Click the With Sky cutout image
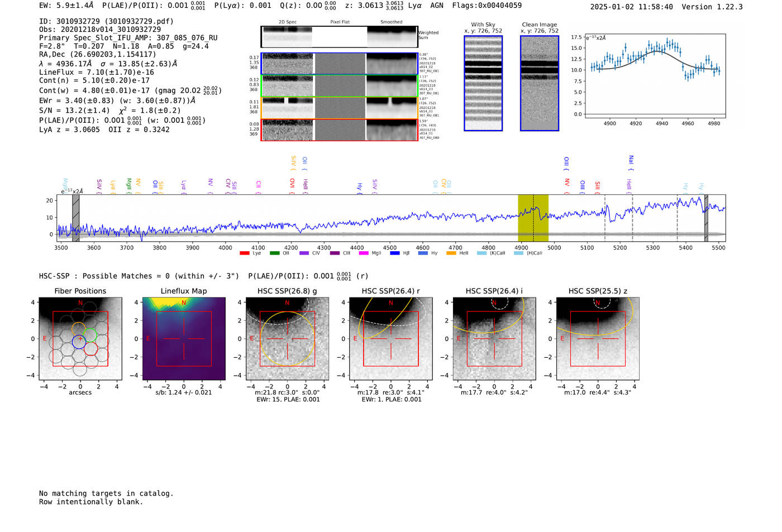 pyautogui.click(x=483, y=83)
